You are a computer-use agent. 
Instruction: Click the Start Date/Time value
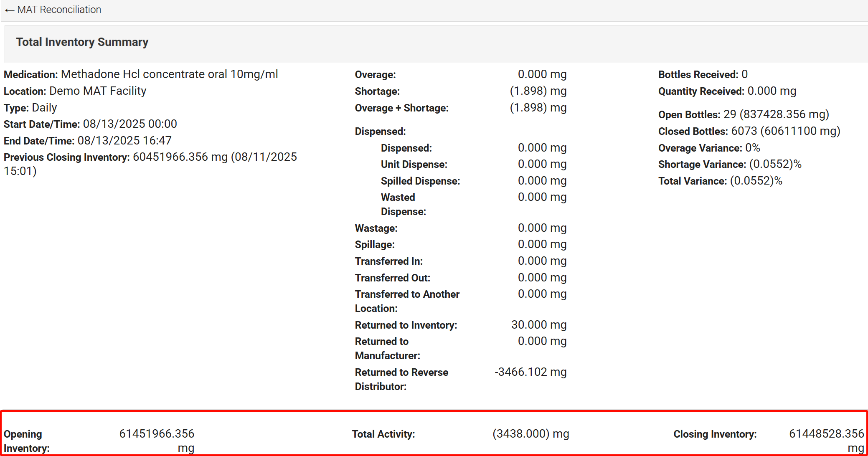(x=130, y=124)
